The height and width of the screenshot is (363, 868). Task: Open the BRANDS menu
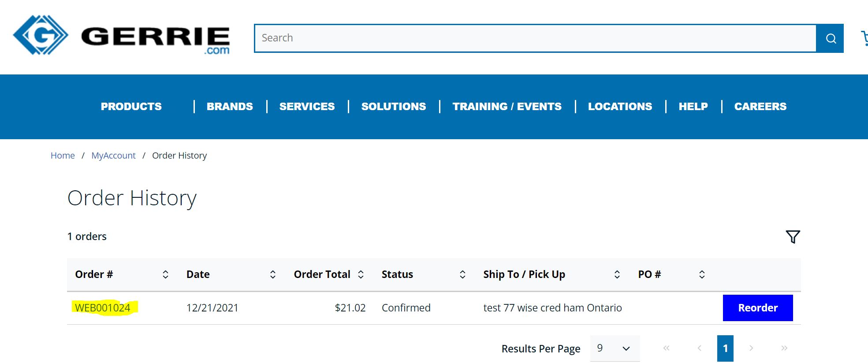click(230, 107)
